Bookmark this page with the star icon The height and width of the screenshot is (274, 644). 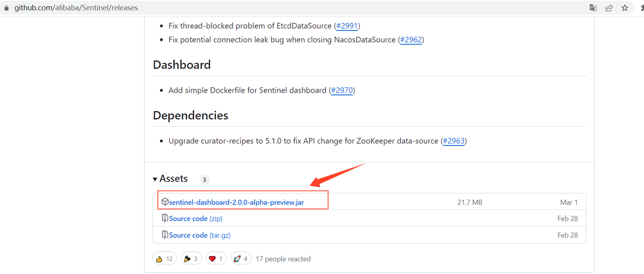pos(625,8)
